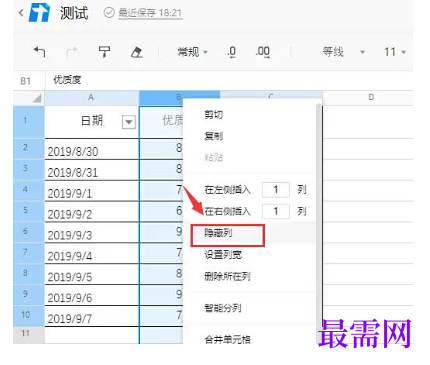Click the column count field for 在右侧插入
The height and width of the screenshot is (365, 430).
276,211
